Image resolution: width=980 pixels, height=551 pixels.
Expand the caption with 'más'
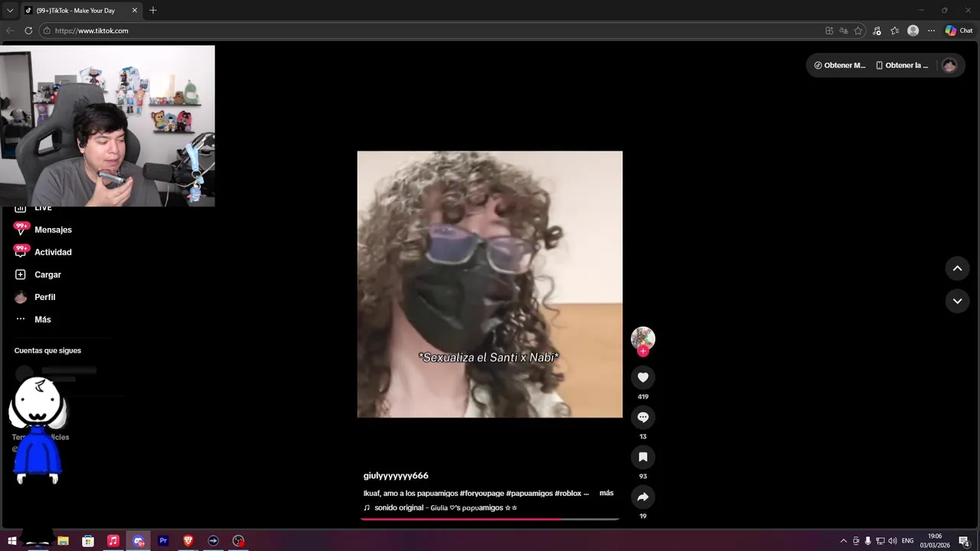point(606,493)
